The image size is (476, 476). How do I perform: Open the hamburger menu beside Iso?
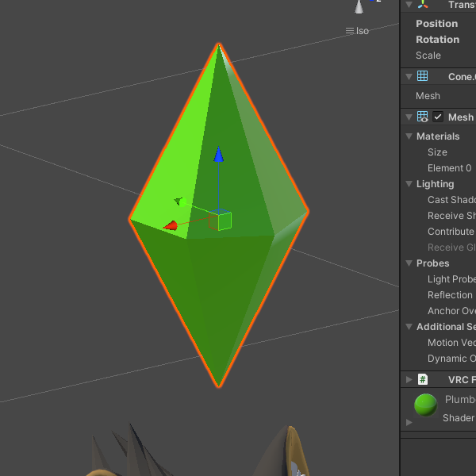point(350,31)
